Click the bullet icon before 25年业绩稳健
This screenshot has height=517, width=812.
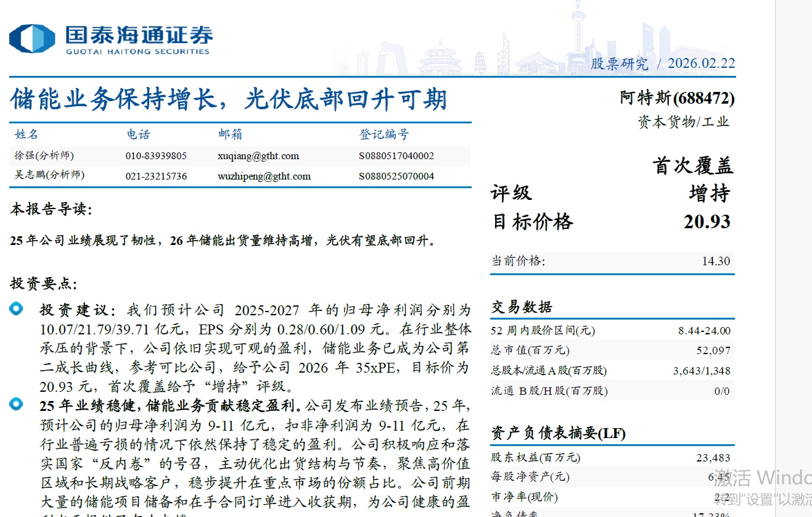click(x=17, y=405)
